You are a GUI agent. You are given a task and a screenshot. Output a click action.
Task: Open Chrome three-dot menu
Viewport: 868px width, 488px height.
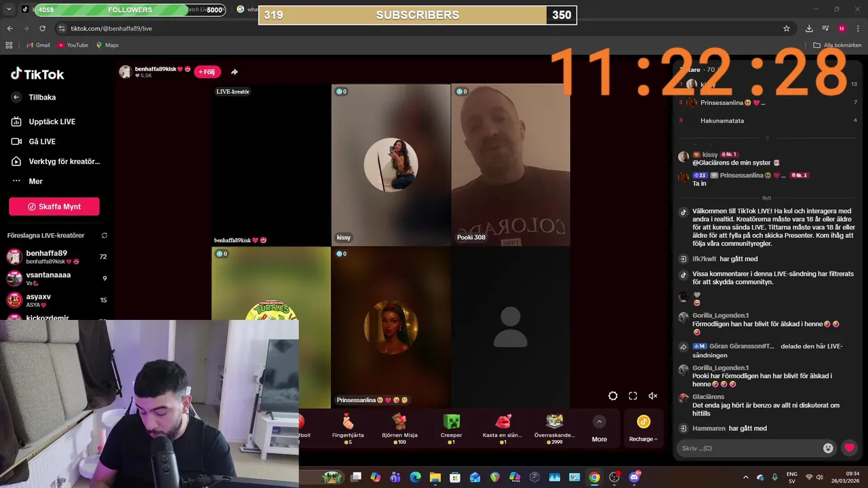click(857, 28)
